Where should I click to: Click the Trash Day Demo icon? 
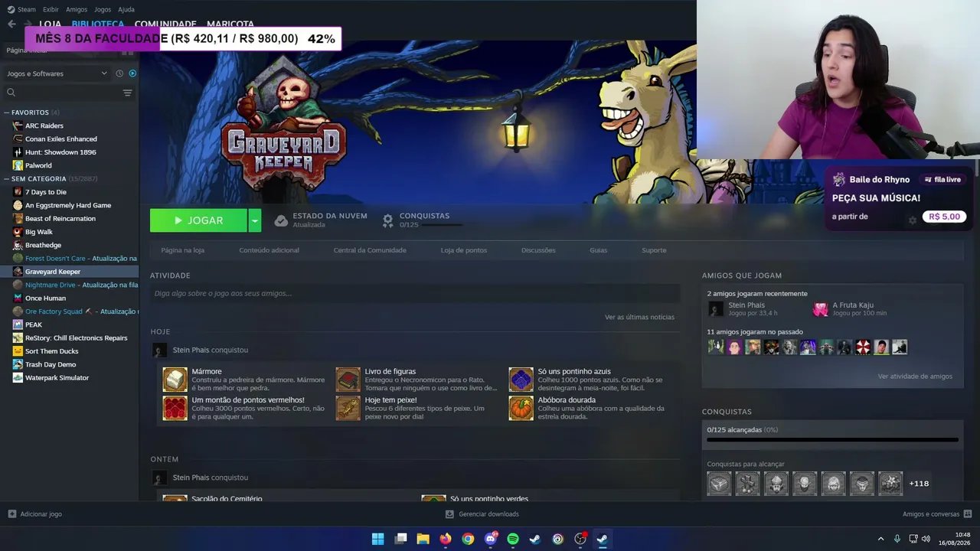coord(18,364)
